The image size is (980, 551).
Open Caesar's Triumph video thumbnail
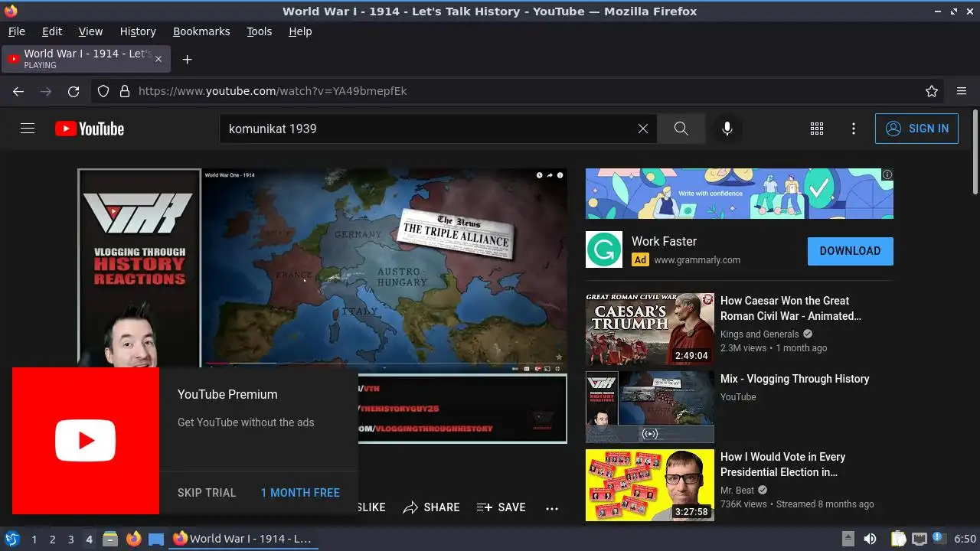pos(650,329)
